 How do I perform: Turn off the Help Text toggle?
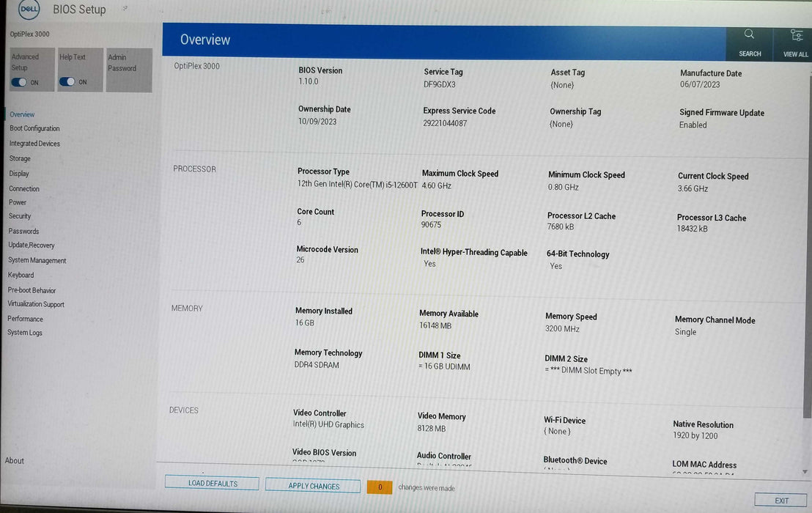(x=67, y=81)
